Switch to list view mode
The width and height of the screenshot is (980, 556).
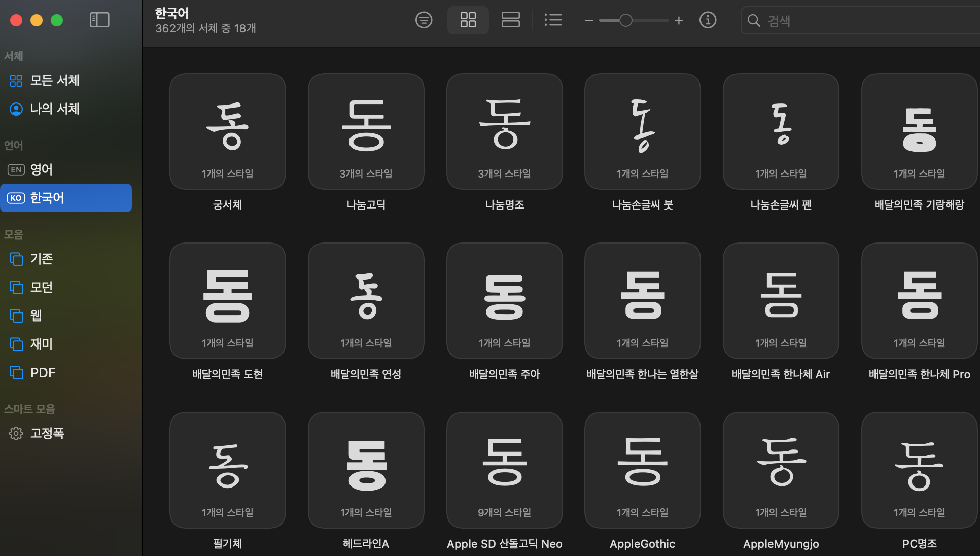pos(552,20)
